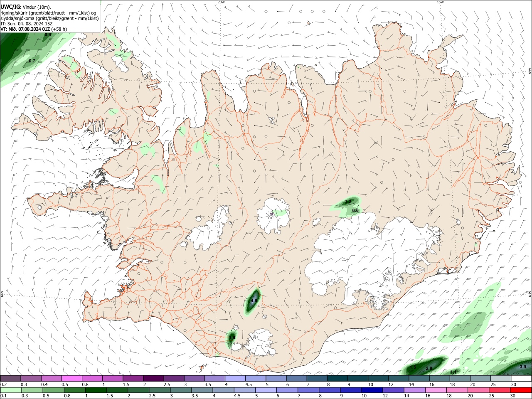Screen dimensions: 532x399
Task: Click the 'UWC/IG: Vindur (10m)' title text
Action: point(26,7)
